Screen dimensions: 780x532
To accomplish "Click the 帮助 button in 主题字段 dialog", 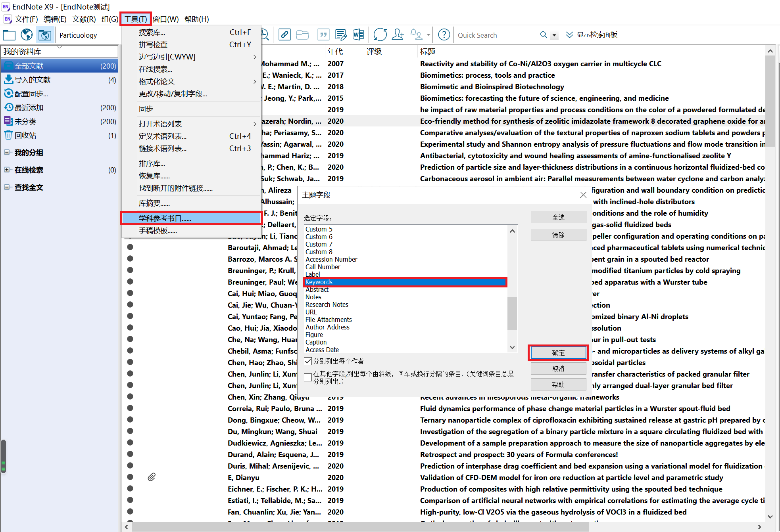I will [x=558, y=385].
